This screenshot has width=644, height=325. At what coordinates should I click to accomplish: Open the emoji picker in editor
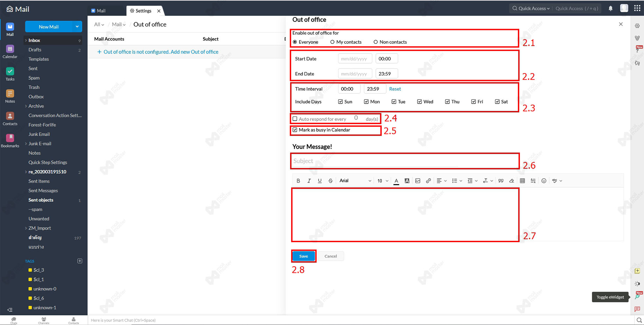[x=544, y=181]
